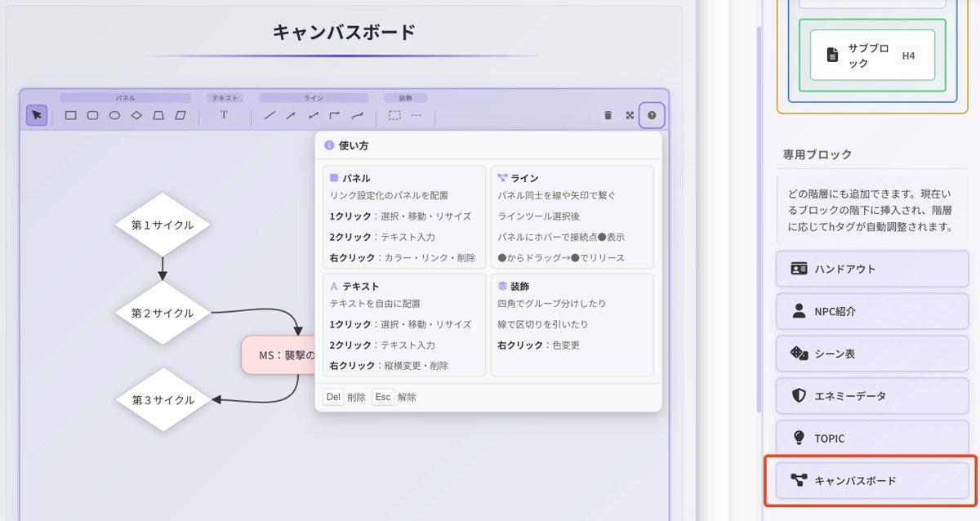The image size is (980, 521).
Task: Select the 第1サイクル diamond node
Action: (163, 225)
